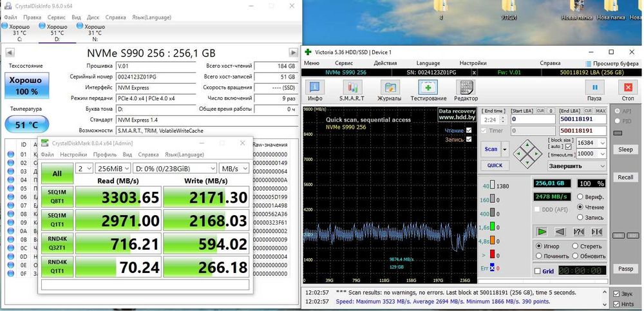The height and width of the screenshot is (311, 644).
Task: Toggle the Звук checkbox
Action: pyautogui.click(x=616, y=294)
